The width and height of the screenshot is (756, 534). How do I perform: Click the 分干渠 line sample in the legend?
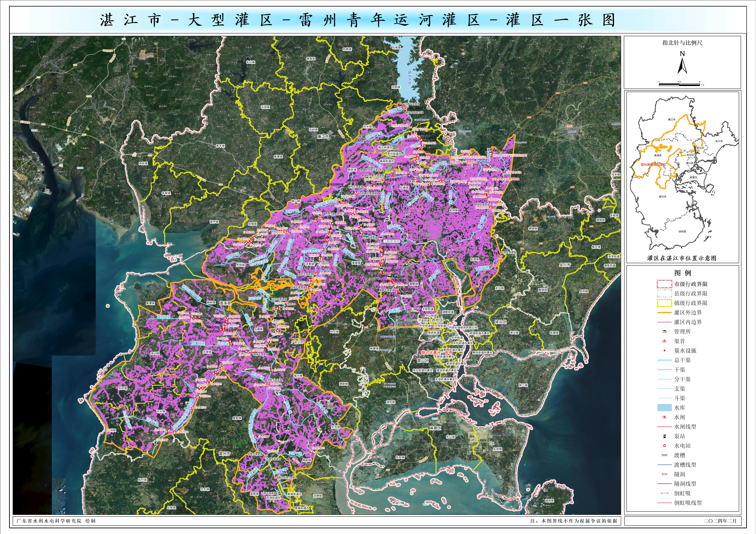pos(664,379)
